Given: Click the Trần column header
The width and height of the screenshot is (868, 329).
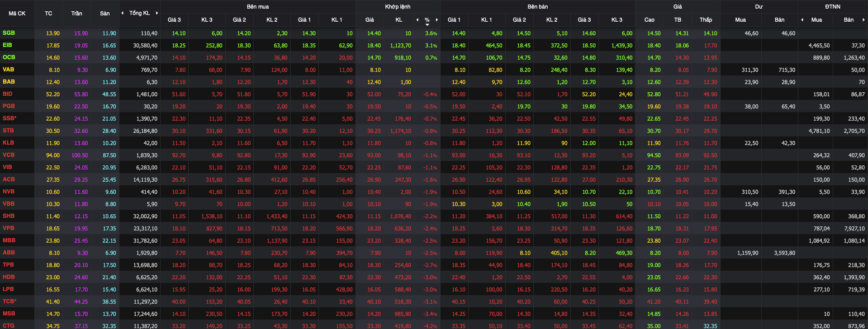Looking at the screenshot, I should tap(76, 14).
